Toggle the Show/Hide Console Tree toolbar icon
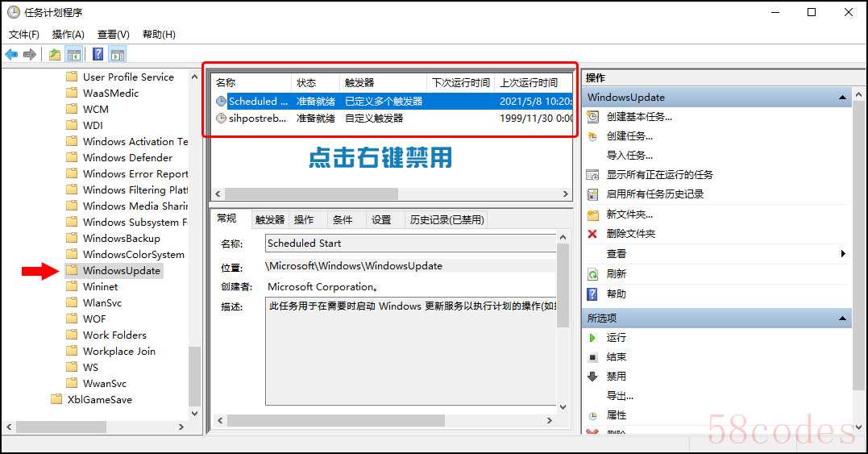This screenshot has height=454, width=868. [x=74, y=55]
